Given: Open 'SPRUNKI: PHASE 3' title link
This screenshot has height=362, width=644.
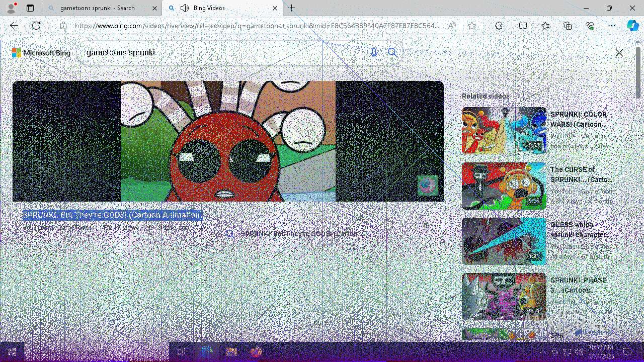Looking at the screenshot, I should click(x=579, y=285).
